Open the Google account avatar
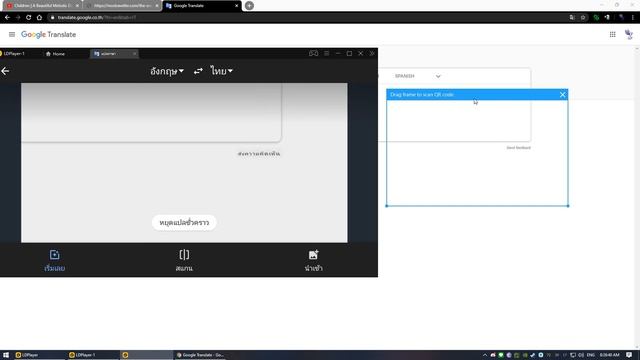640x360 pixels. point(629,35)
